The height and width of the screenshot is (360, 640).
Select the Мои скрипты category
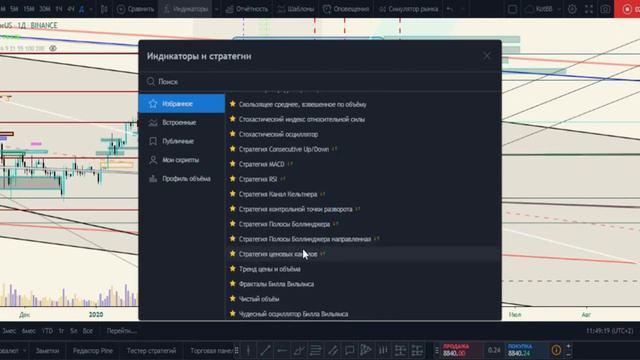point(182,160)
